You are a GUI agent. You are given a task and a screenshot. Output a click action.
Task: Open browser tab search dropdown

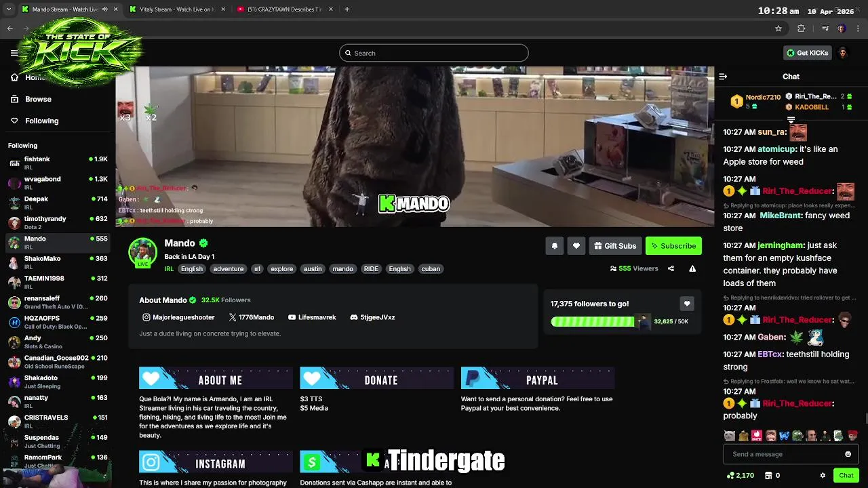tap(9, 9)
